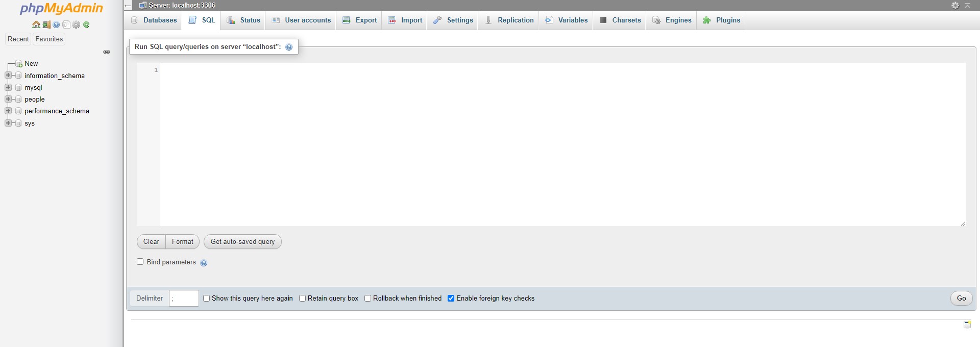This screenshot has width=980, height=347.
Task: Check Show this query here again
Action: pos(206,298)
